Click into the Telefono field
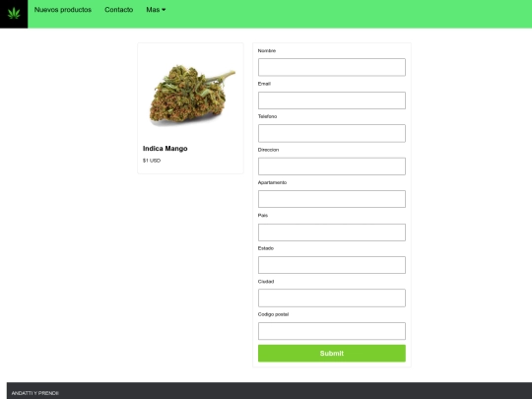Image resolution: width=532 pixels, height=399 pixels. tap(331, 133)
